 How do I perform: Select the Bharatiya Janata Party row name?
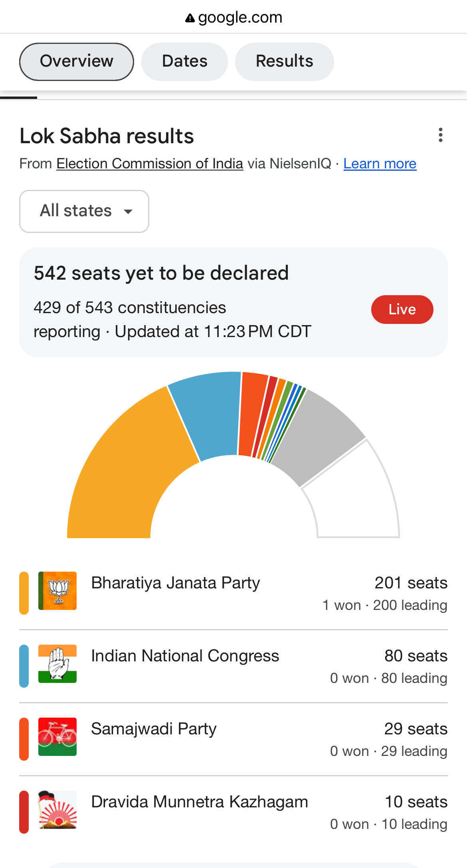[x=175, y=583]
